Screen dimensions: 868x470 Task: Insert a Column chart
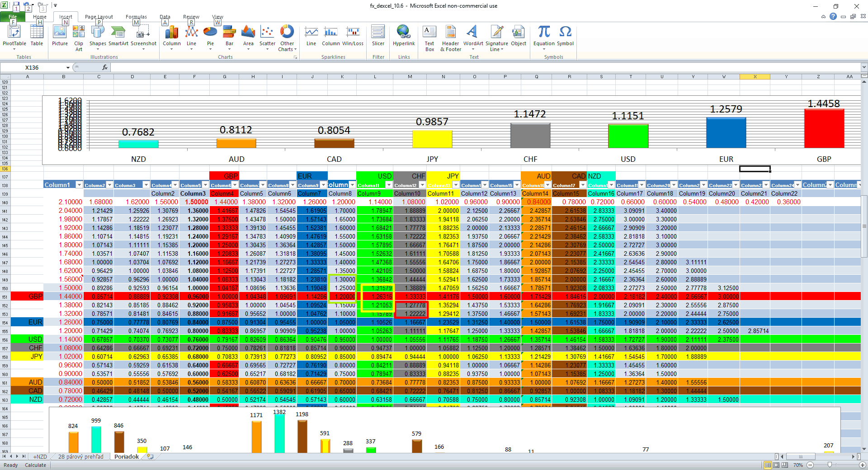pyautogui.click(x=172, y=38)
